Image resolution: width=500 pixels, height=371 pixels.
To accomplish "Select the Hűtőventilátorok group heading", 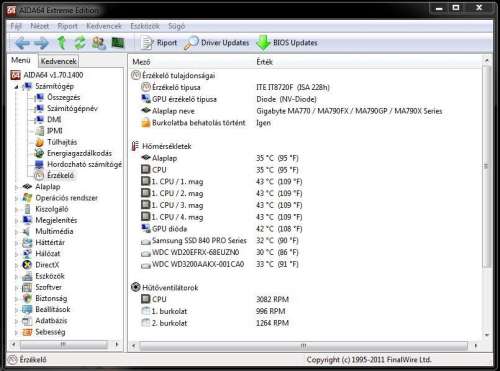I will [165, 287].
